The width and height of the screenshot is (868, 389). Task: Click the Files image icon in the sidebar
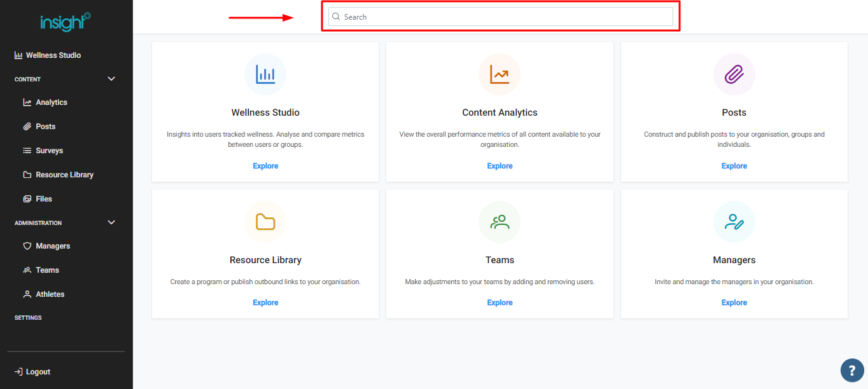click(x=27, y=199)
